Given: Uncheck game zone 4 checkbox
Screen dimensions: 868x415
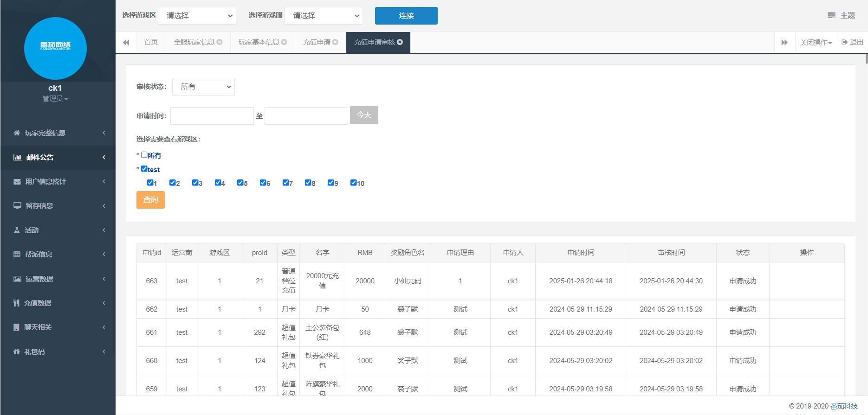Looking at the screenshot, I should point(218,183).
